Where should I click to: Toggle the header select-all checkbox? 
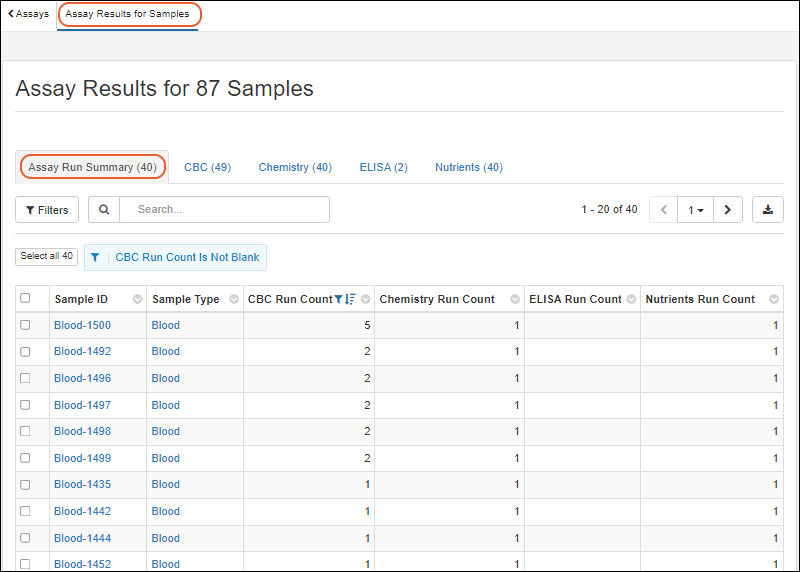click(26, 298)
